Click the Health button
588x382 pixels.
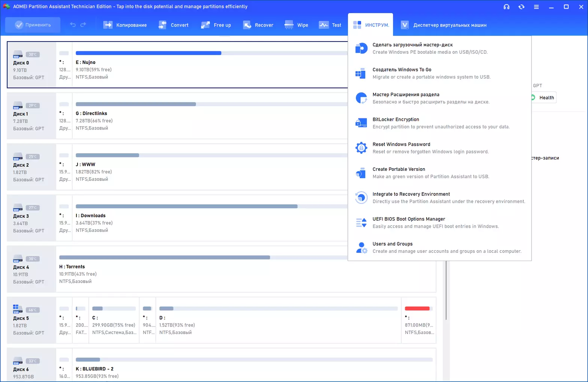coord(543,97)
